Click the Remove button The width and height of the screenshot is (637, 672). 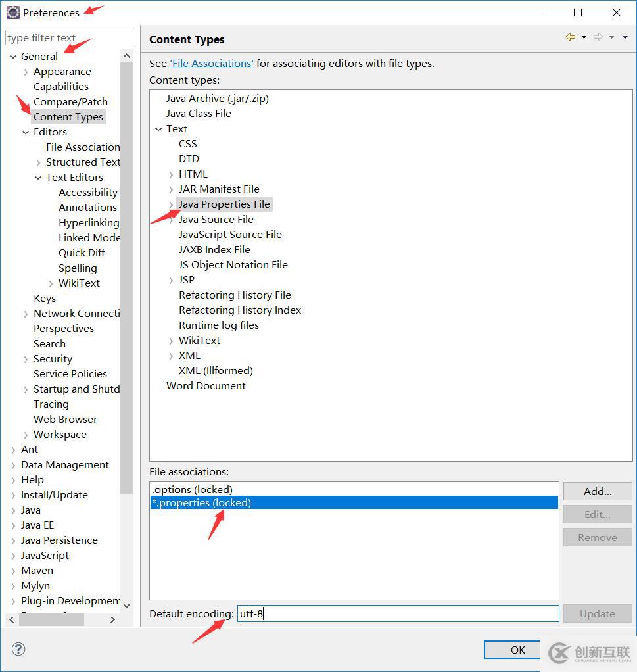[598, 537]
